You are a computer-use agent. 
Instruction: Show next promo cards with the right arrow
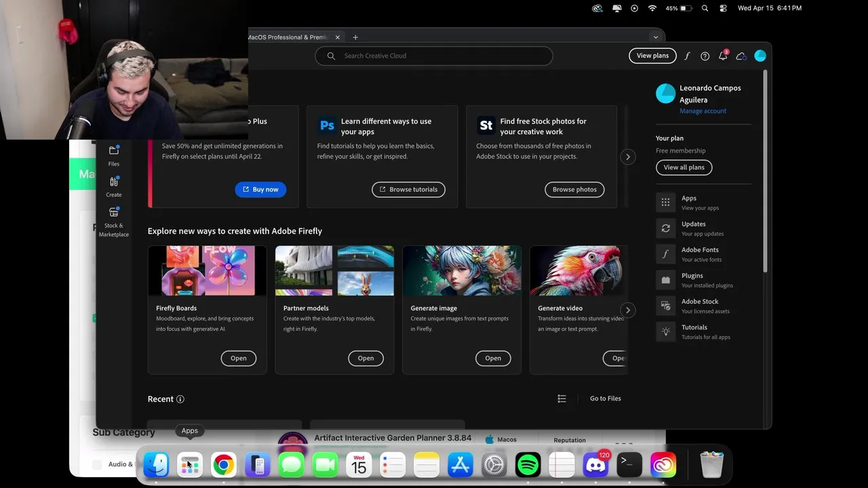(628, 157)
